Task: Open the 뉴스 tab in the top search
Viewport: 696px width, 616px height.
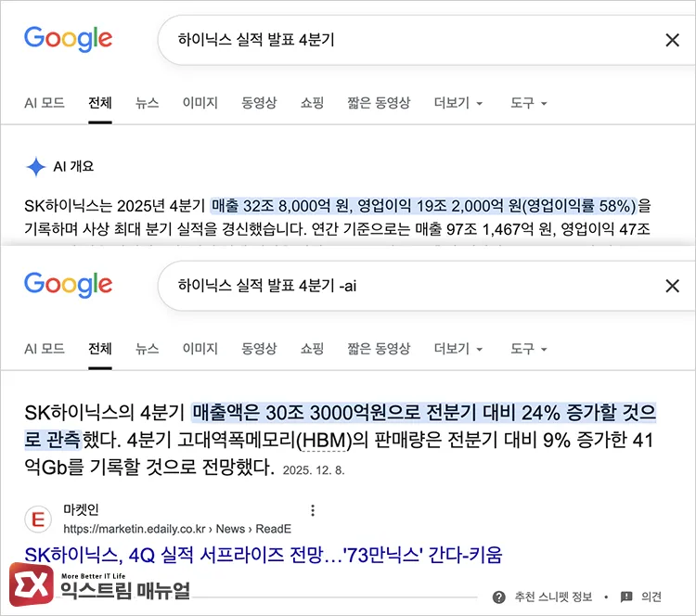Action: (147, 103)
